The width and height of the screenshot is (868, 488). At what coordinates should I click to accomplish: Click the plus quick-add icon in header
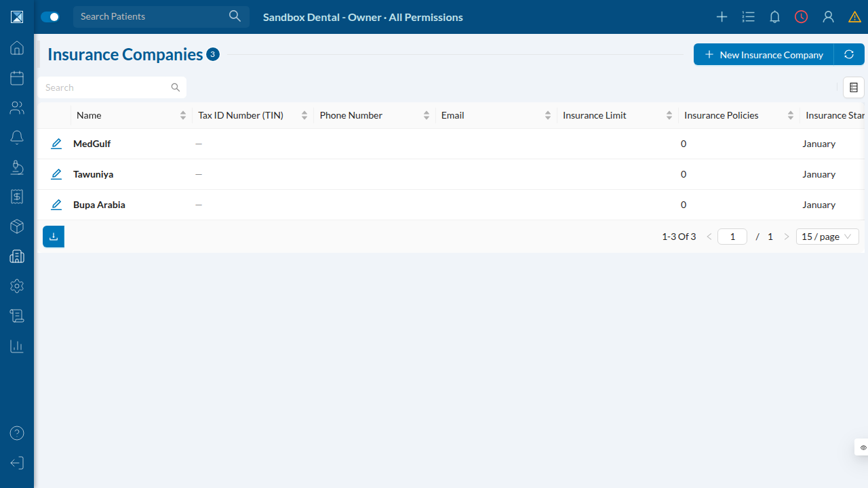(722, 17)
